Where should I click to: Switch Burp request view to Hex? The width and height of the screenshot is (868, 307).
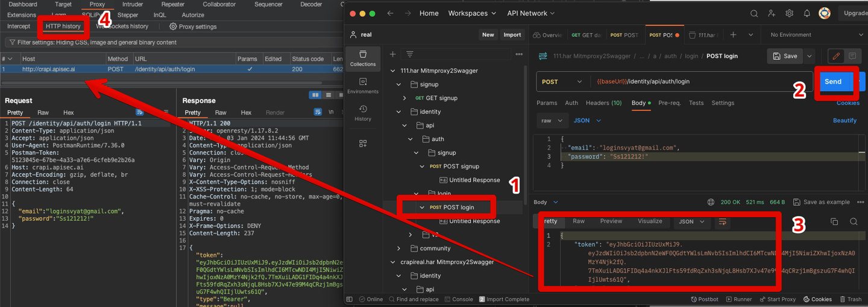click(69, 113)
